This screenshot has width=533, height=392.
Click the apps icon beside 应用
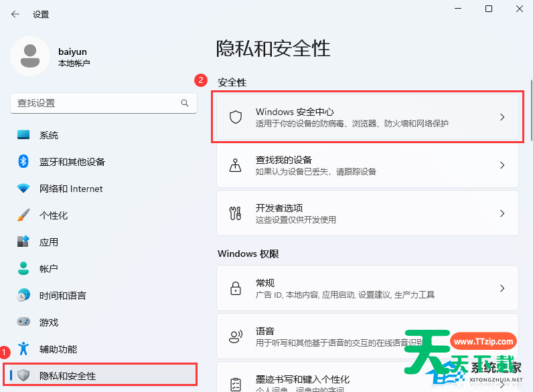23,241
